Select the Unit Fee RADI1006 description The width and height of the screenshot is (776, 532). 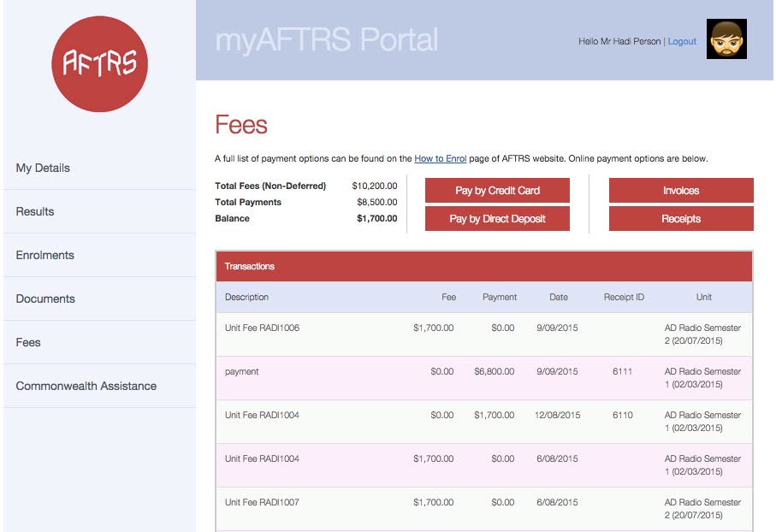(x=262, y=328)
